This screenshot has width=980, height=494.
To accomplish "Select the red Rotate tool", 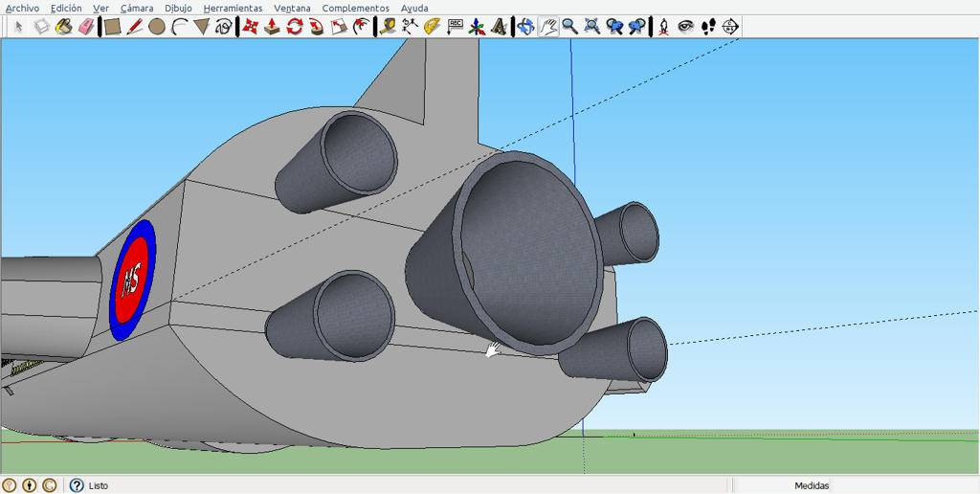I will tap(295, 26).
